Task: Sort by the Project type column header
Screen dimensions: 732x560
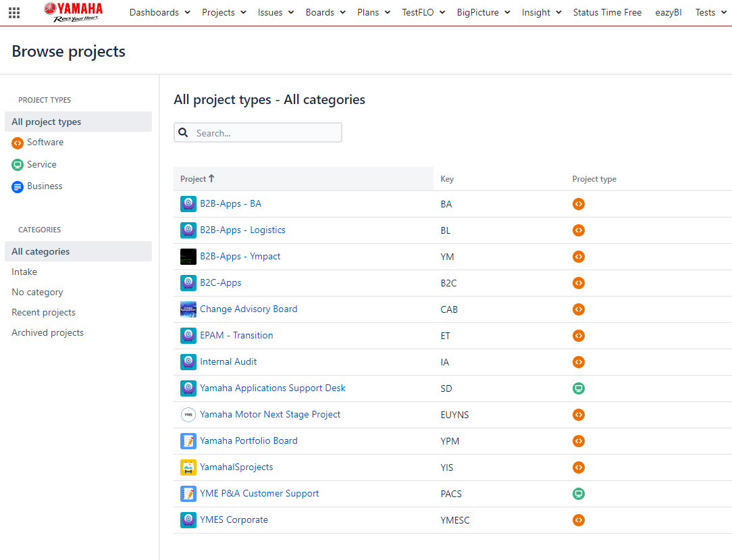Action: pyautogui.click(x=594, y=179)
